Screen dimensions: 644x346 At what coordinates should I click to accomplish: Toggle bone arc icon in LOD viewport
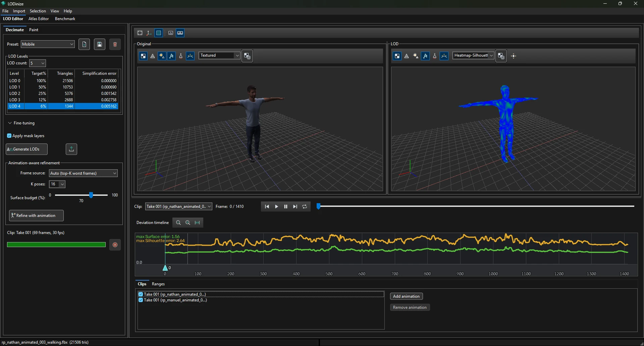pos(444,56)
